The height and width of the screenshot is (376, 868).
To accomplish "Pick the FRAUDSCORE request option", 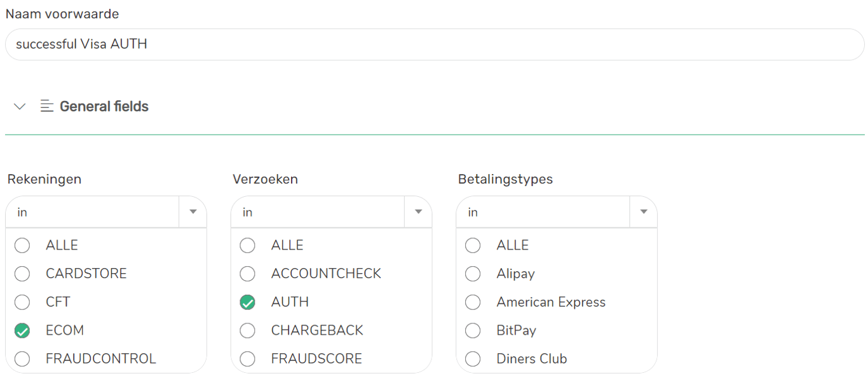I will [x=248, y=359].
